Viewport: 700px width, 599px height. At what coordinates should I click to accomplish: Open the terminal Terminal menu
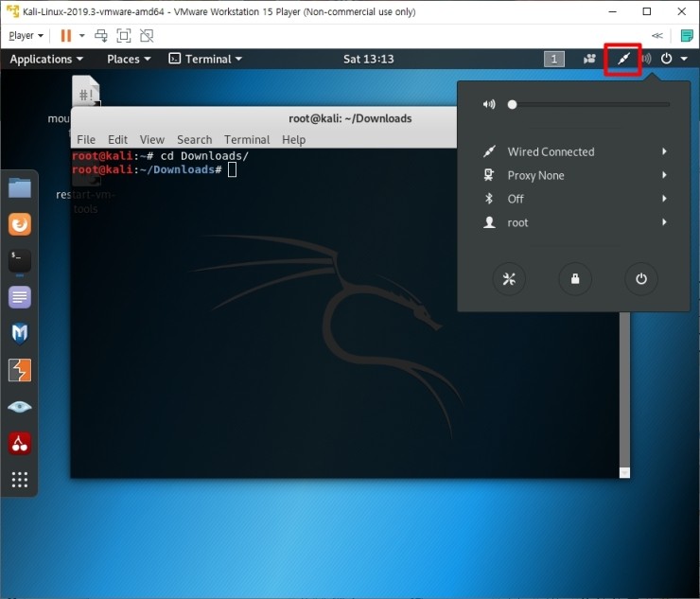coord(247,140)
